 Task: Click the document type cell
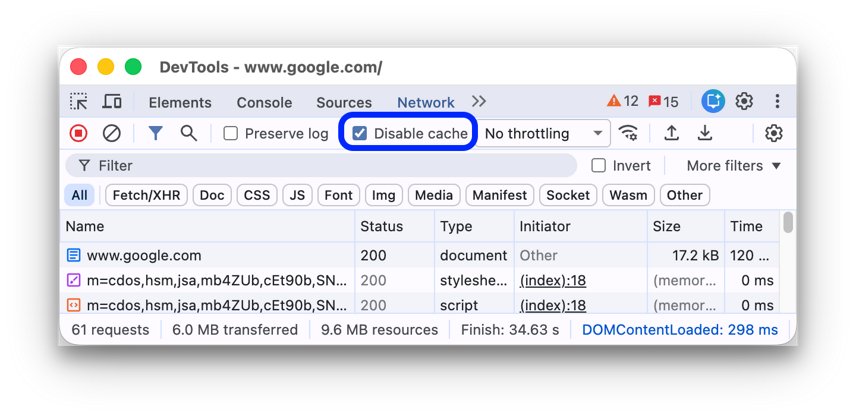(474, 255)
